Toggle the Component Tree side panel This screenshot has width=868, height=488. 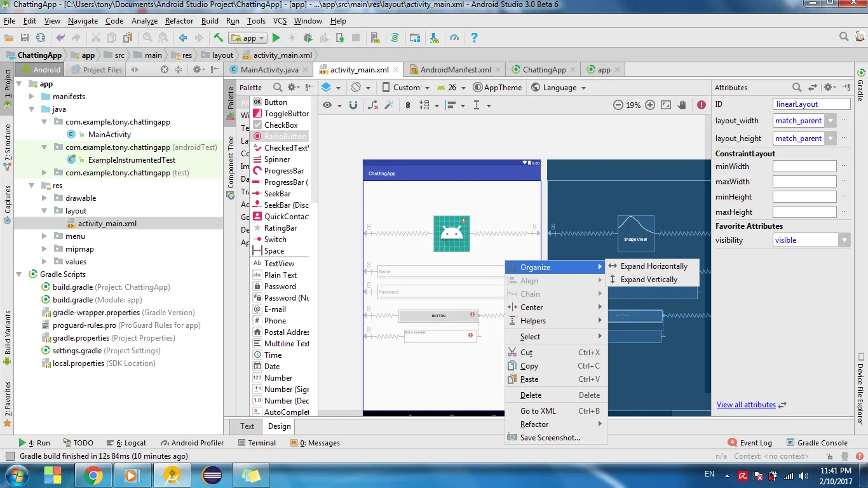click(x=231, y=166)
